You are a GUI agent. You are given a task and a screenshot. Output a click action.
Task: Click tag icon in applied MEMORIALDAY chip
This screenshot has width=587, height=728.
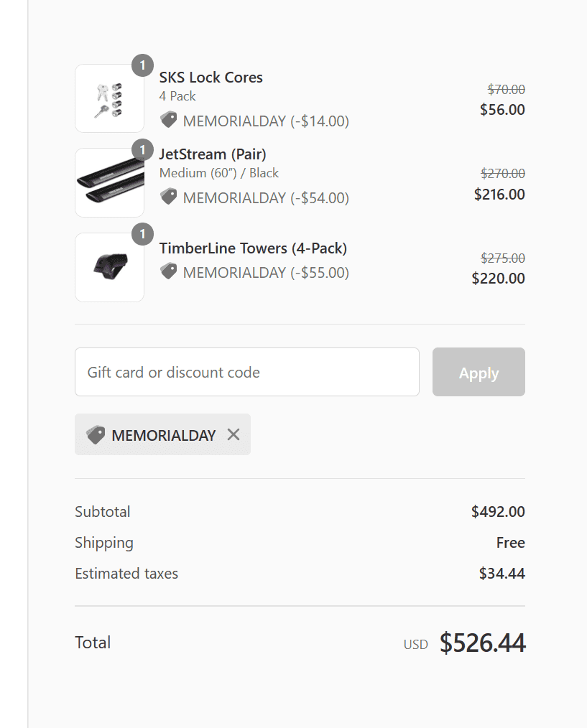(96, 435)
